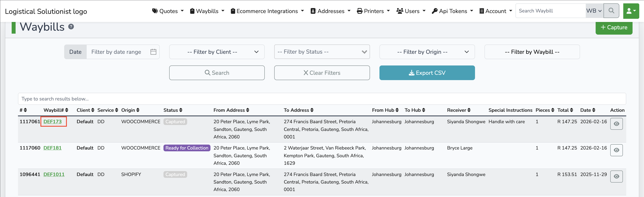View details of waybill DEF1011 with eye button
644x197 pixels.
pyautogui.click(x=617, y=176)
